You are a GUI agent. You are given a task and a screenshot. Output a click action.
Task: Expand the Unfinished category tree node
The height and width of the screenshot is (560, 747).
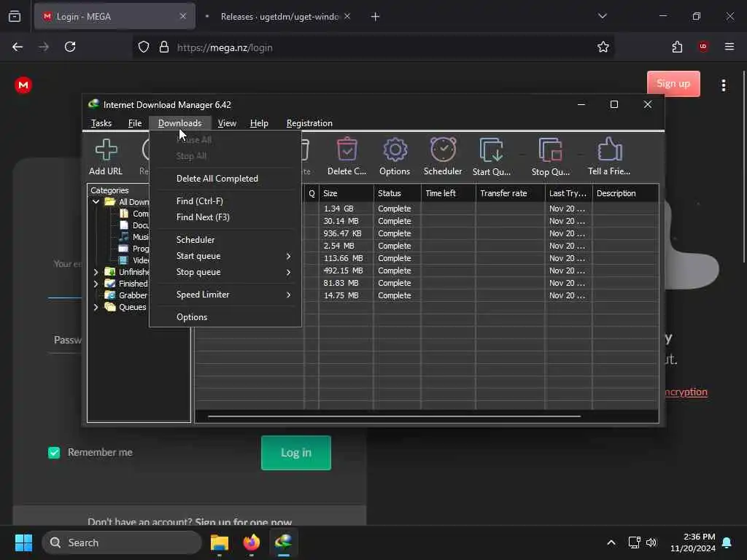[96, 272]
